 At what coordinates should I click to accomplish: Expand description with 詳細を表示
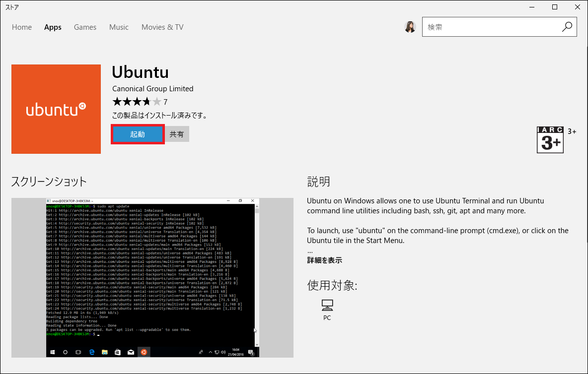(x=324, y=260)
